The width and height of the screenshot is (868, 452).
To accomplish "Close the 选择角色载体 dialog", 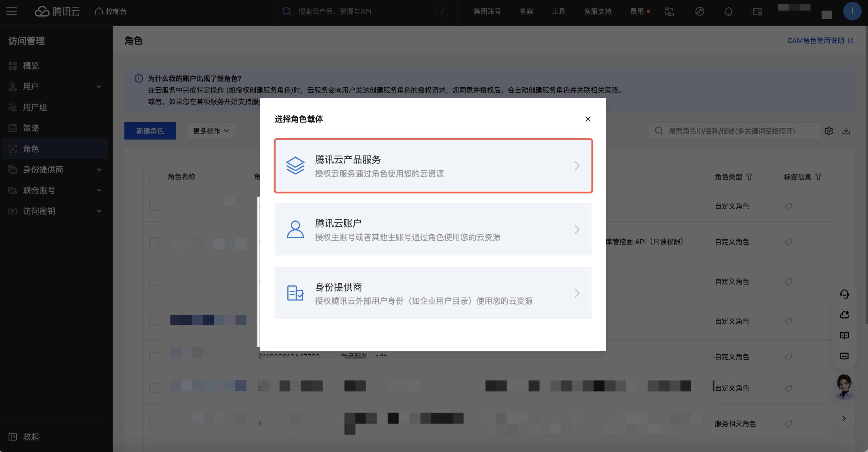I will point(588,119).
